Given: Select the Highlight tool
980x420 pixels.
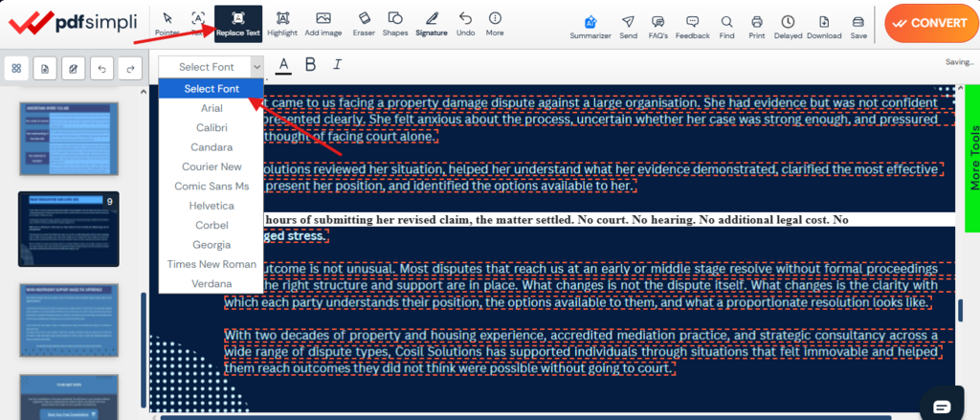Looking at the screenshot, I should coord(282,24).
